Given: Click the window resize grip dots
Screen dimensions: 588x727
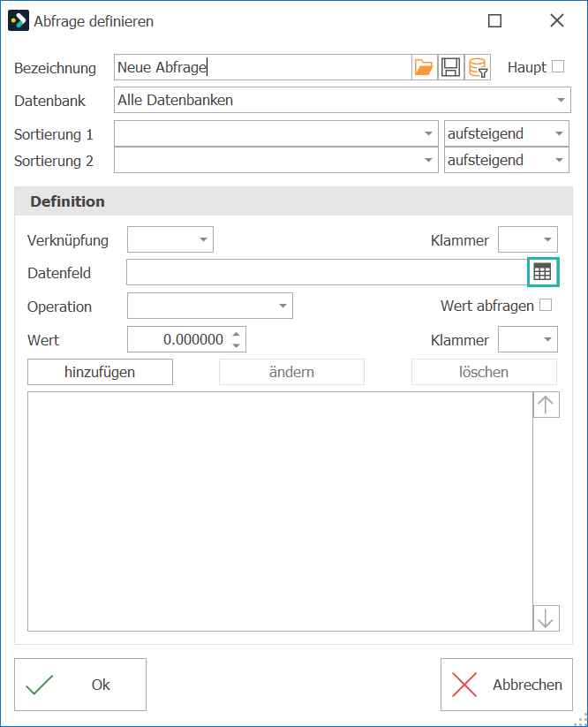Looking at the screenshot, I should [580, 719].
